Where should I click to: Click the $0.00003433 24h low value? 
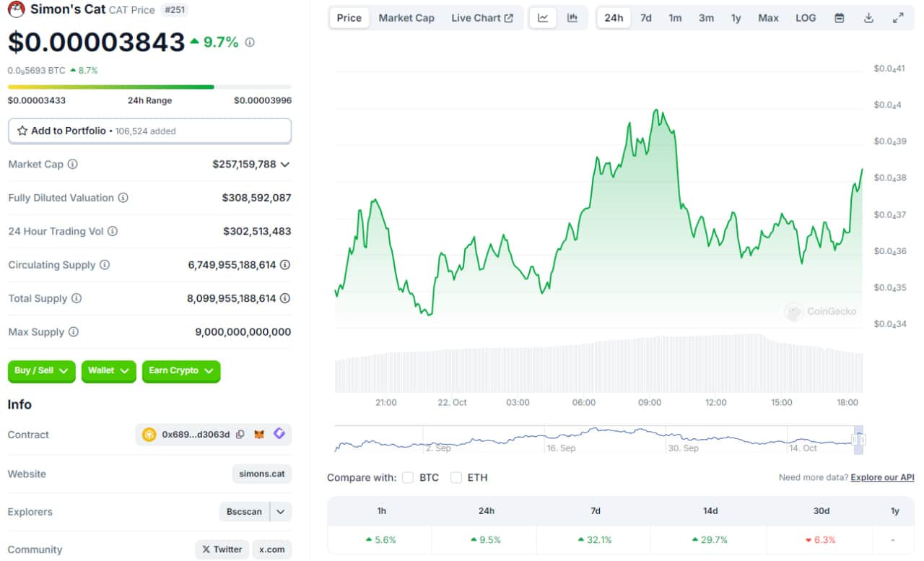[x=37, y=100]
